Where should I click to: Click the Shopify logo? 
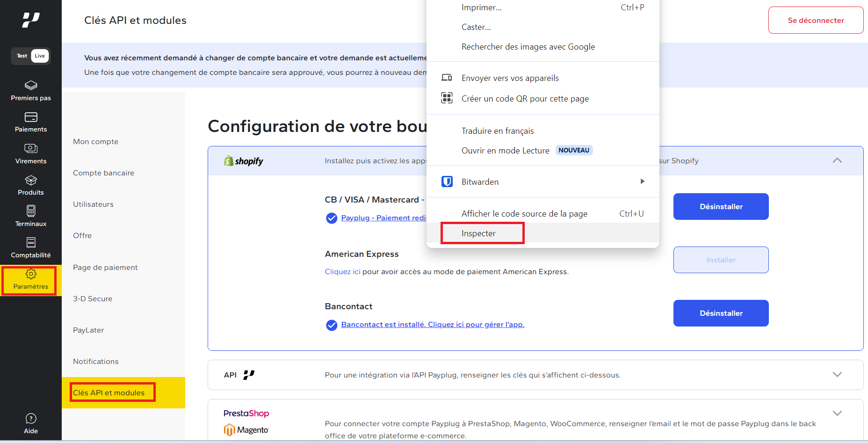click(x=244, y=161)
